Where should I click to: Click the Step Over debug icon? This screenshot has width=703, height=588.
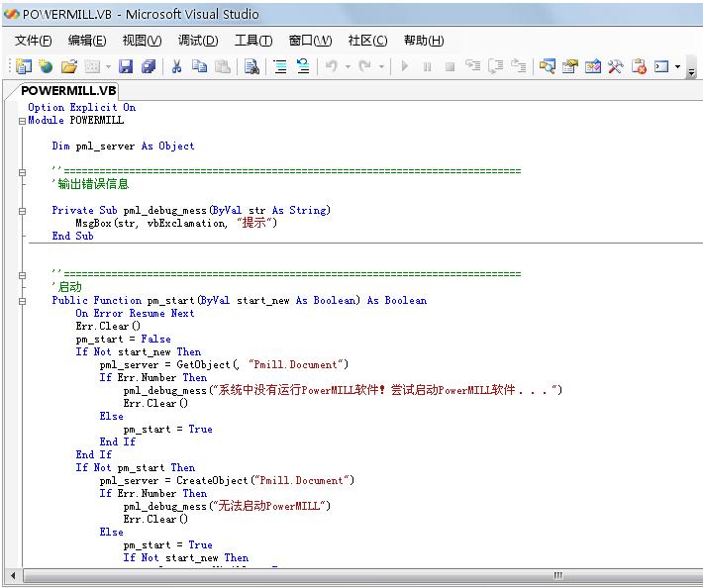495,66
